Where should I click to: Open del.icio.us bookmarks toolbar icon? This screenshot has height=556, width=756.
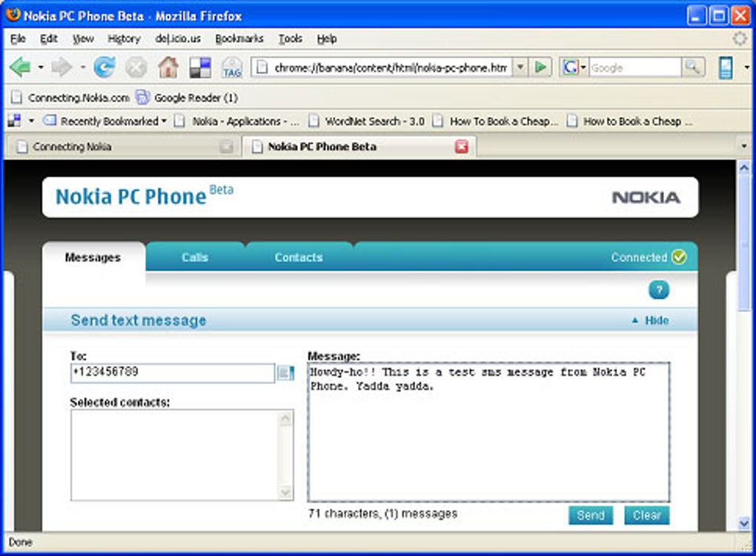(x=200, y=67)
